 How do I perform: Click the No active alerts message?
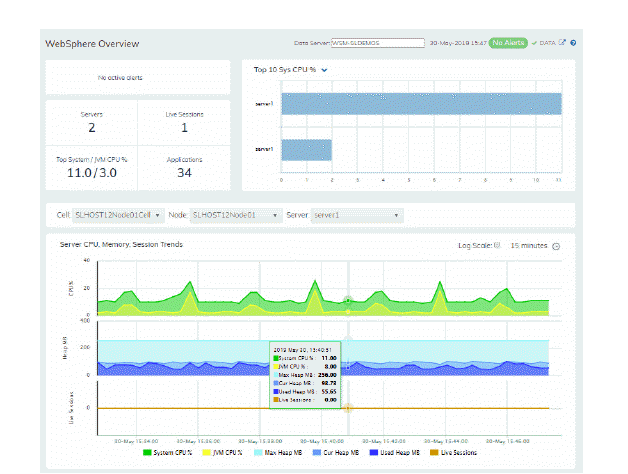pos(120,78)
